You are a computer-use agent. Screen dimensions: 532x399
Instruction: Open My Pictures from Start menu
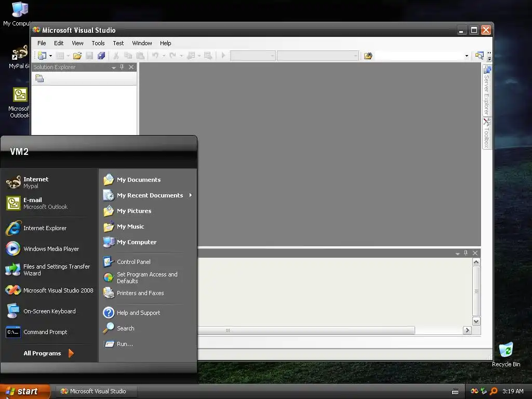(x=148, y=211)
